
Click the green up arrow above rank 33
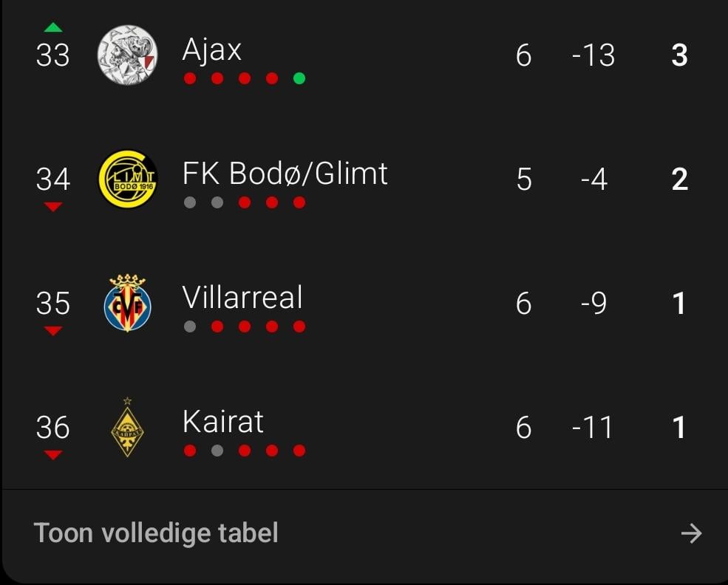pyautogui.click(x=53, y=28)
